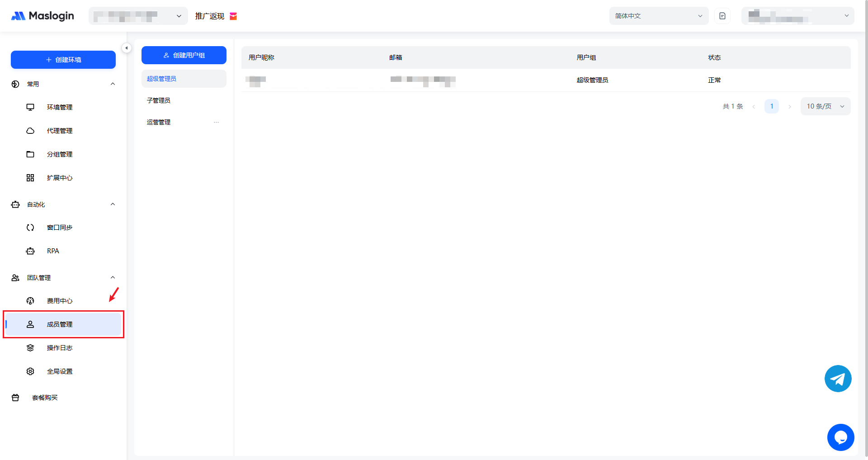Click the 创建用户组 button

pos(184,55)
